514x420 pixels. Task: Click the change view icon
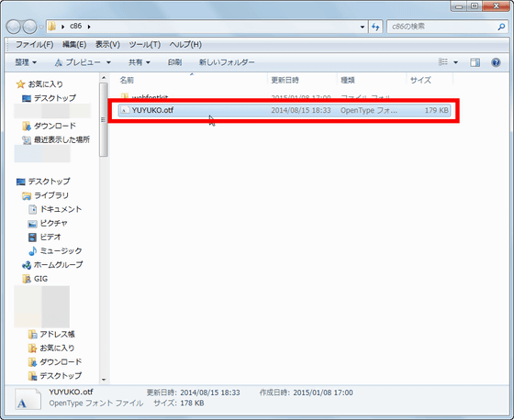442,62
